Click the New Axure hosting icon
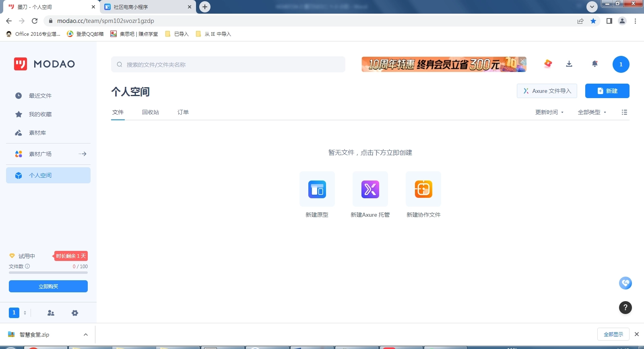This screenshot has height=349, width=644. (x=370, y=189)
